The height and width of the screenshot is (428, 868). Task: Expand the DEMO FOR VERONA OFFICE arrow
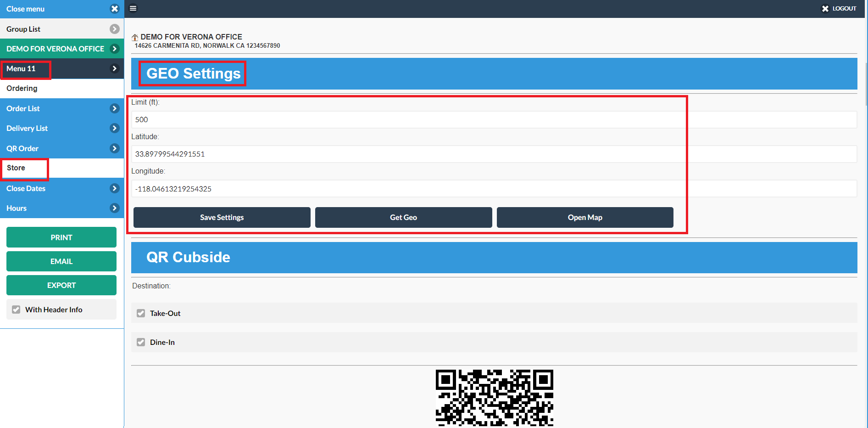pos(115,49)
